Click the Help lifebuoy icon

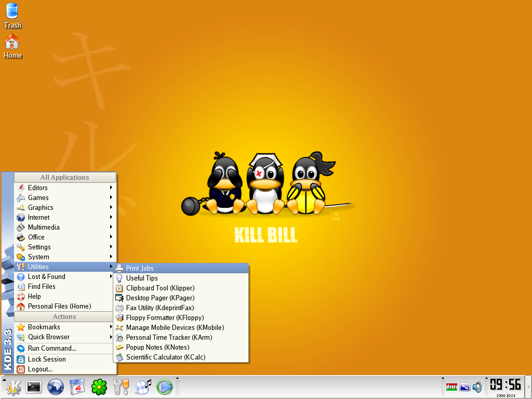[21, 296]
